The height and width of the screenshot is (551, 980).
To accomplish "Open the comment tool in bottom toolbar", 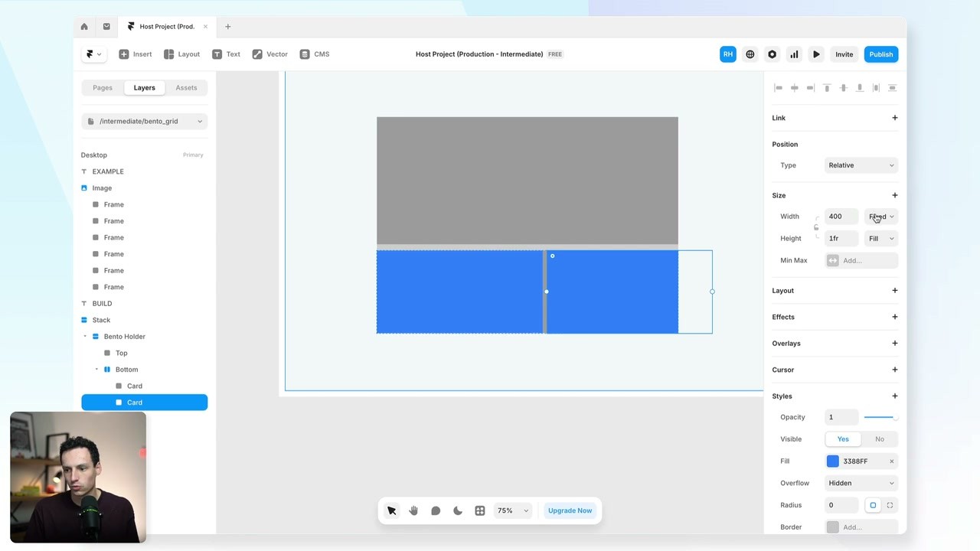I will pyautogui.click(x=436, y=510).
